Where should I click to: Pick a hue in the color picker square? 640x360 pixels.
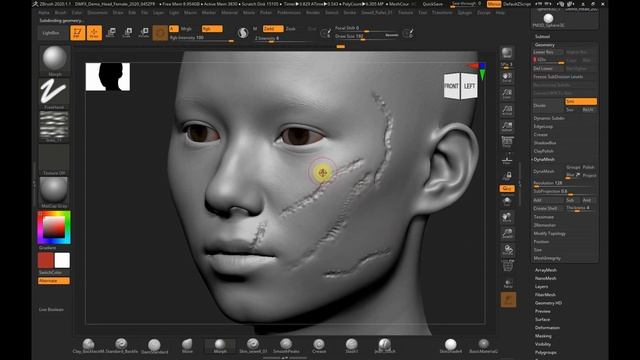click(x=54, y=227)
